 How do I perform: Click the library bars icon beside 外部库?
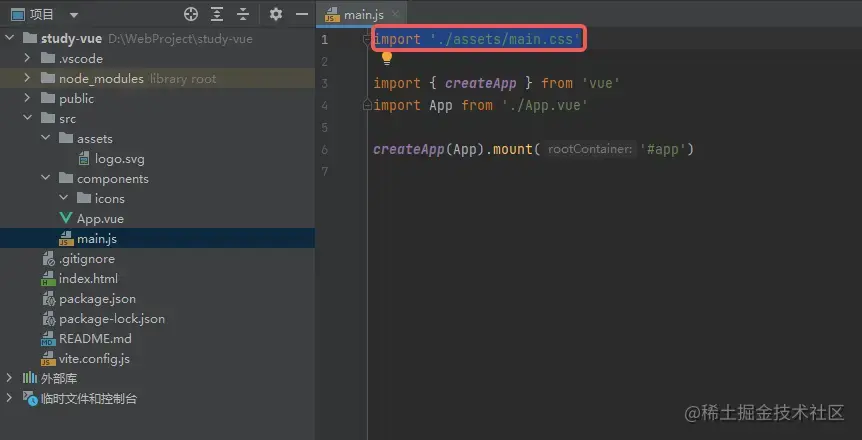29,378
